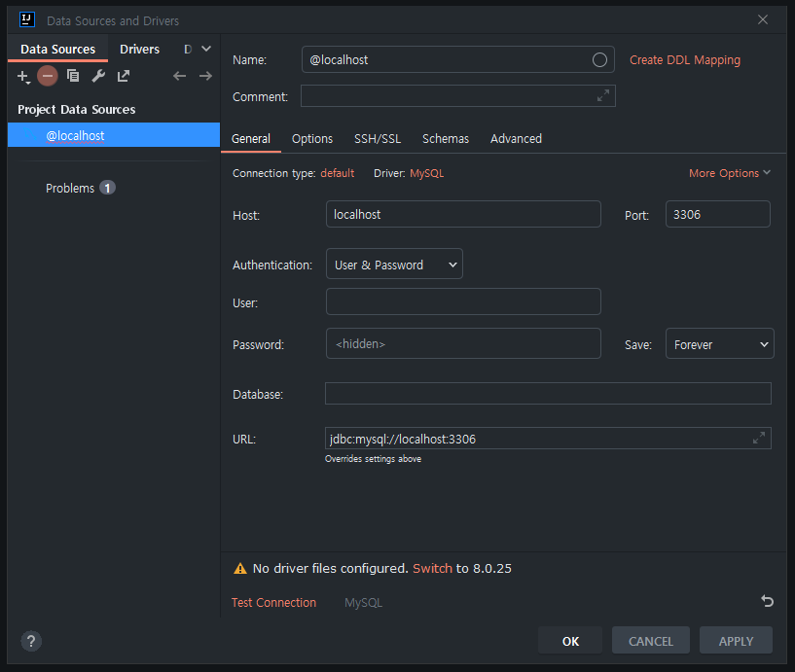Click the IntelliJ logo icon in title bar
This screenshot has width=795, height=672.
tap(27, 19)
